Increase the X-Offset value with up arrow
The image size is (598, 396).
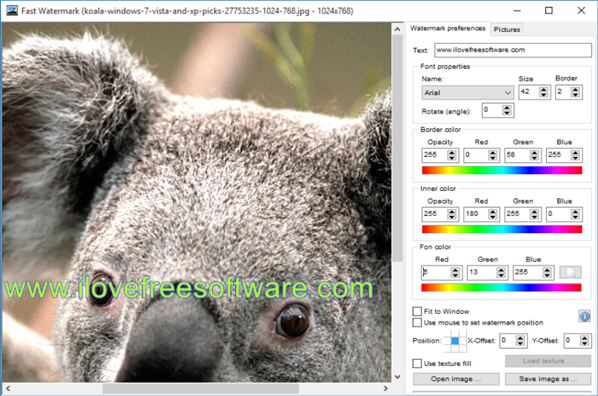pyautogui.click(x=520, y=338)
